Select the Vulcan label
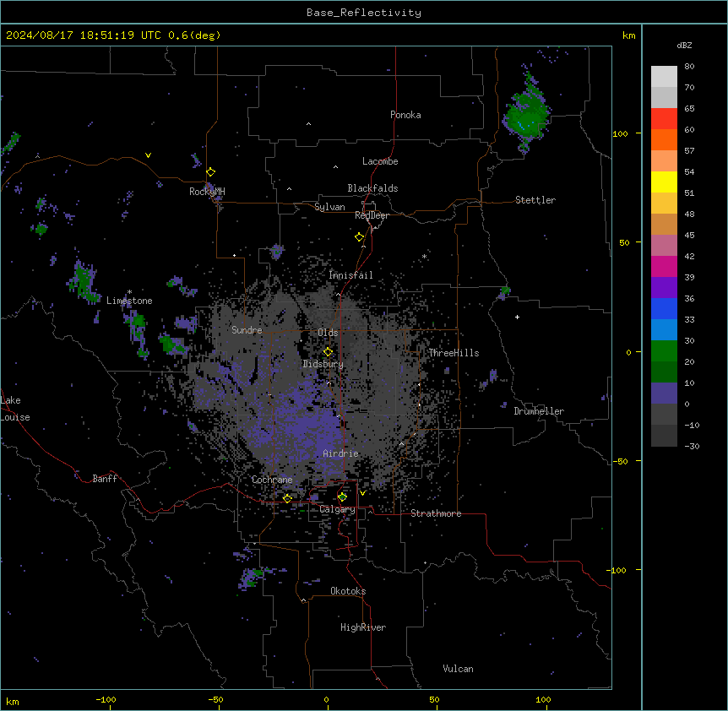Screen dimensions: 728x711 click(x=459, y=669)
